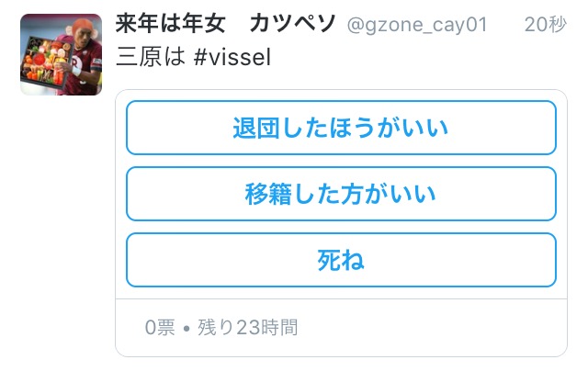This screenshot has width=588, height=371.
Task: Click the 退団 text in first poll button
Action: [x=256, y=128]
